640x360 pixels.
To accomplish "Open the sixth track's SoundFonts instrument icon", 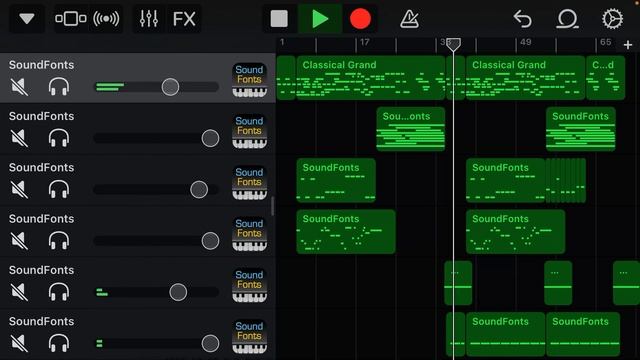I will (249, 337).
